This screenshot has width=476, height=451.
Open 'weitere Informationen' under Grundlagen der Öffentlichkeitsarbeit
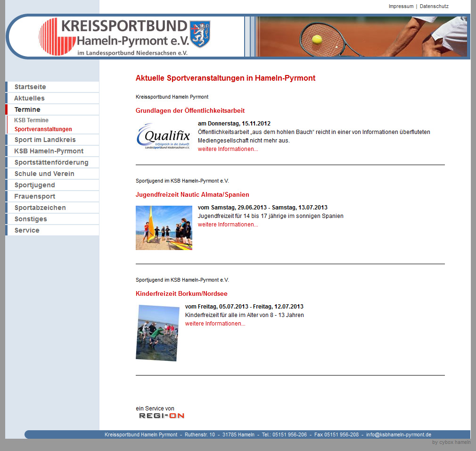pyautogui.click(x=228, y=149)
